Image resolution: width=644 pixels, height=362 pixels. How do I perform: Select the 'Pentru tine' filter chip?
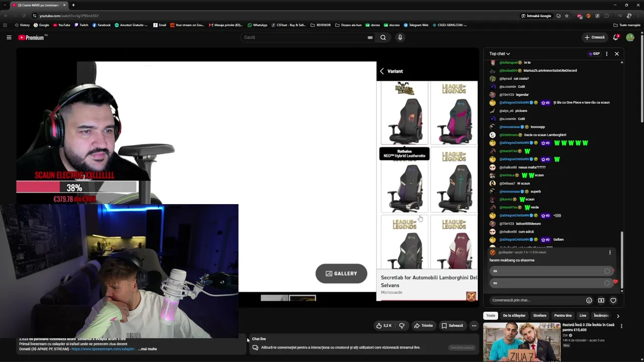tap(562, 316)
